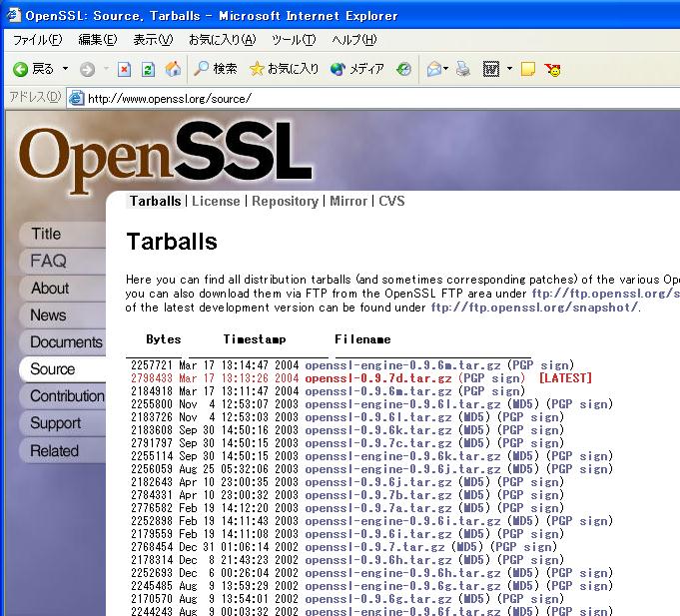Download openssl-engine-0.9.6k.tar.gz
Screen dimensions: 680x616
(x=402, y=456)
